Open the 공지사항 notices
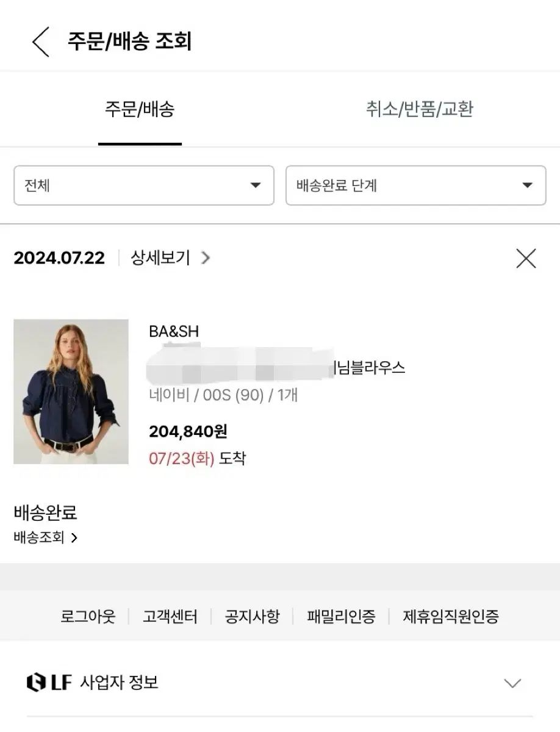 (252, 616)
